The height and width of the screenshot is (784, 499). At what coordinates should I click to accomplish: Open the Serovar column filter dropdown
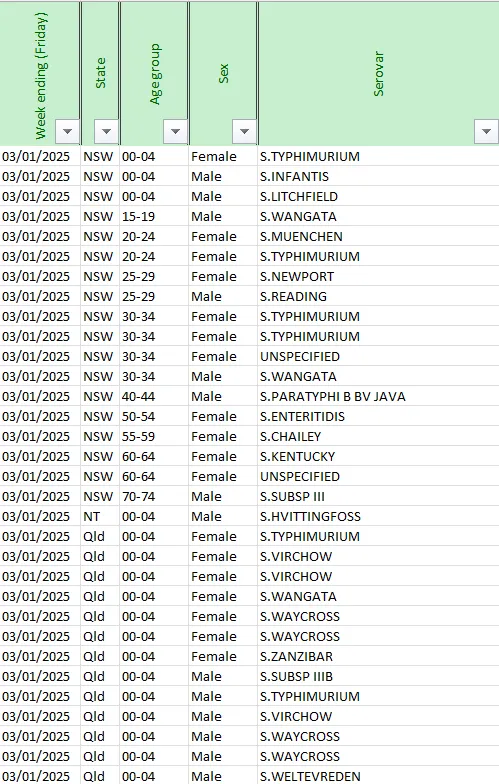(x=486, y=132)
